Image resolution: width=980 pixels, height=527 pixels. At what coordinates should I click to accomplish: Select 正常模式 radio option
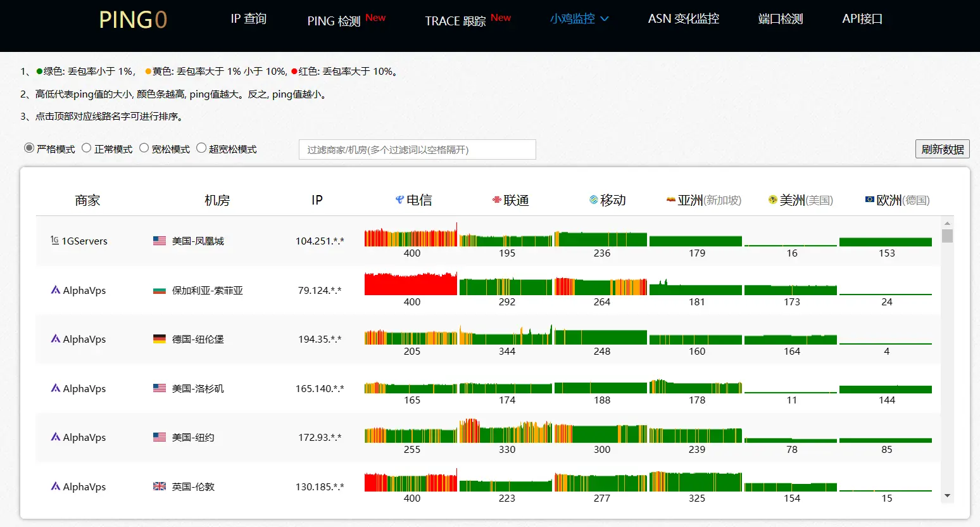87,148
